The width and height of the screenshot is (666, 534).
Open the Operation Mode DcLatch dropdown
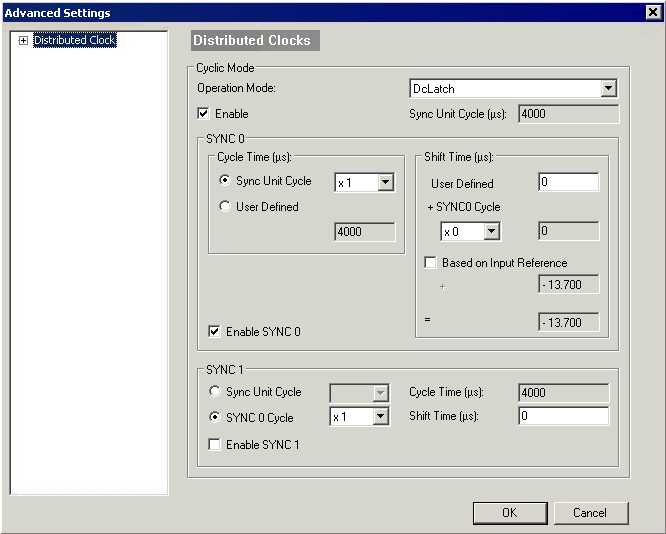pos(609,88)
